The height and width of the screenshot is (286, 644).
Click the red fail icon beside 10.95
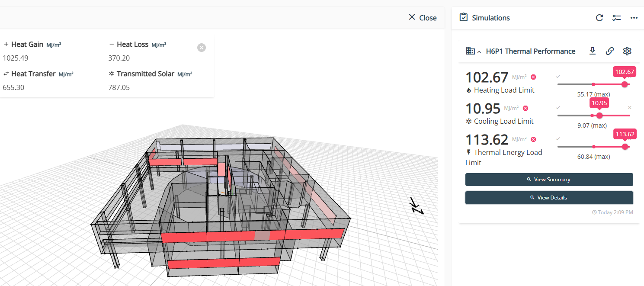point(525,108)
